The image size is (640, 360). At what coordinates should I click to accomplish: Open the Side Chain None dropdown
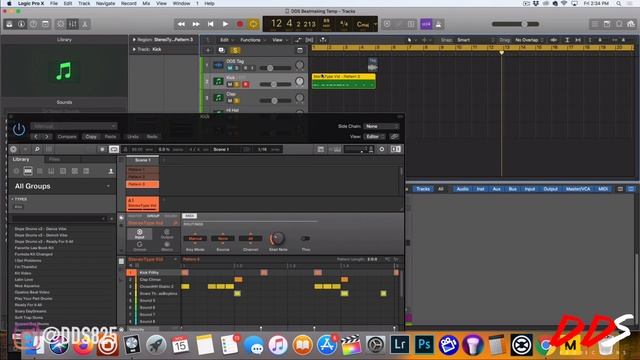(x=381, y=127)
